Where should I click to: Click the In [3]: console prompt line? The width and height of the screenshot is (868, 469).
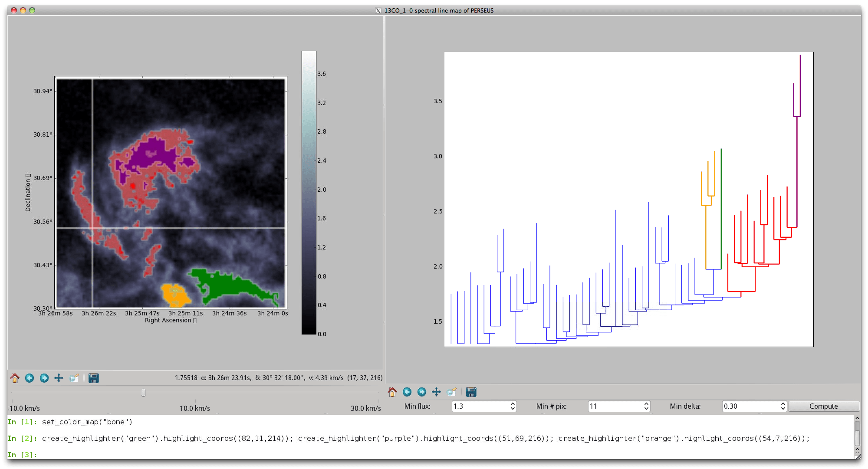pos(23,455)
